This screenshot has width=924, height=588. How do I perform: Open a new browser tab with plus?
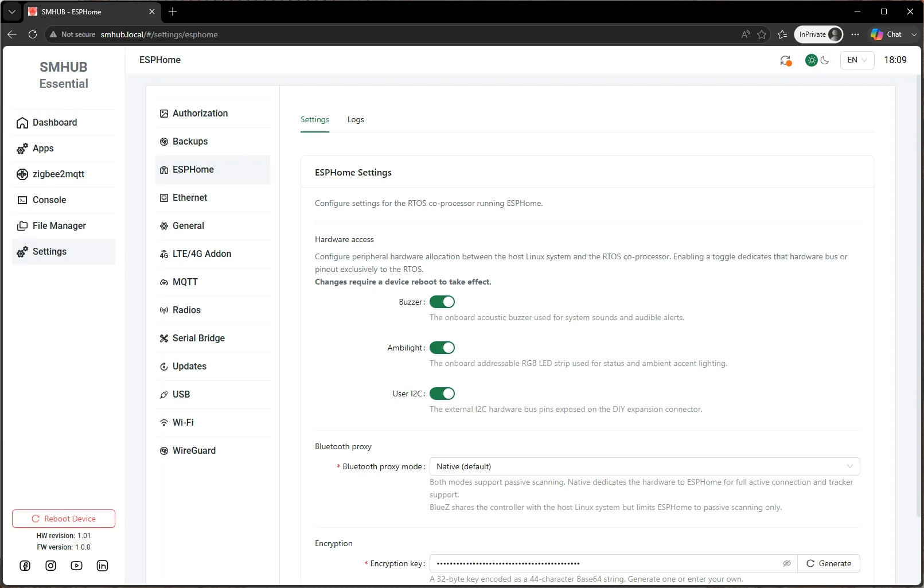pos(173,11)
